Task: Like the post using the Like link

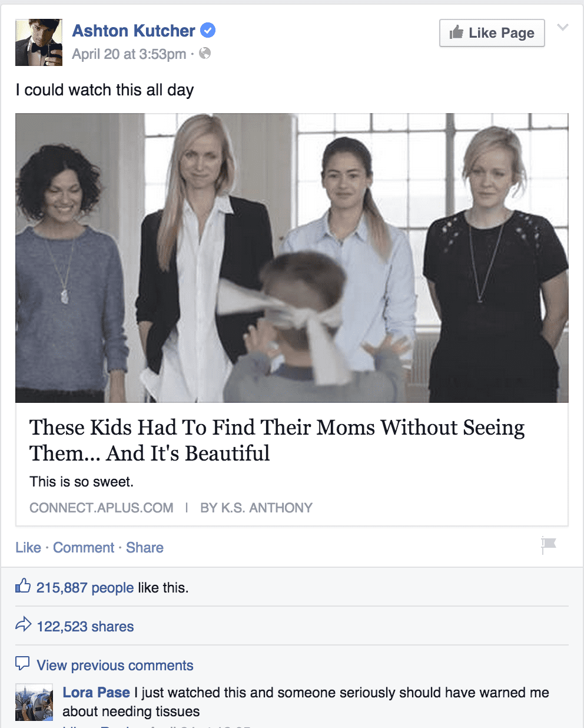Action: [28, 548]
